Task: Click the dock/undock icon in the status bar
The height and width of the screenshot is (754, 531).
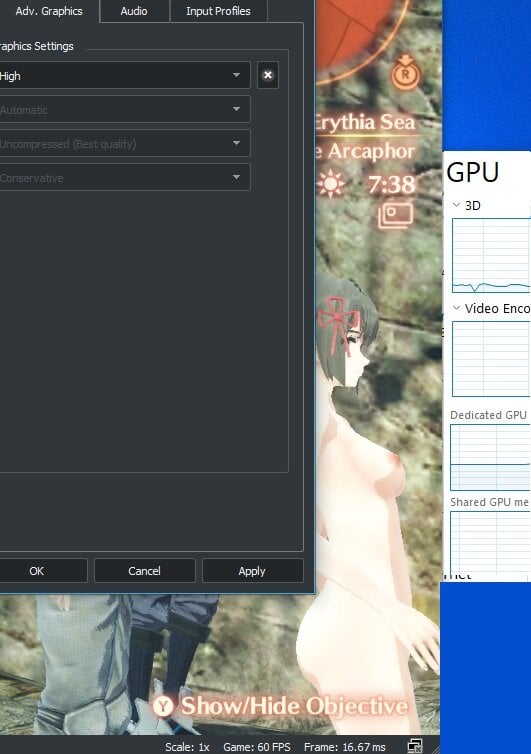Action: (415, 746)
